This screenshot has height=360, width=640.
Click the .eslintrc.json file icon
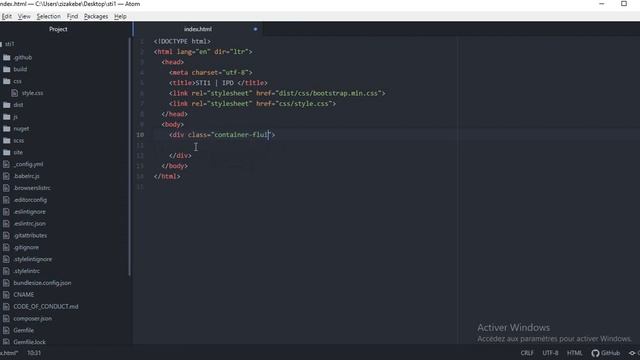(6, 224)
